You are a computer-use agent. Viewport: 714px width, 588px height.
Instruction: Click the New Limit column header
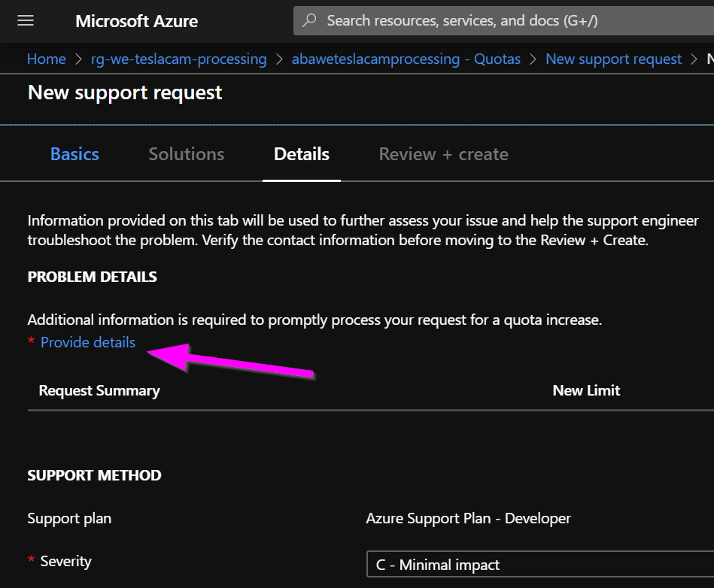[586, 390]
